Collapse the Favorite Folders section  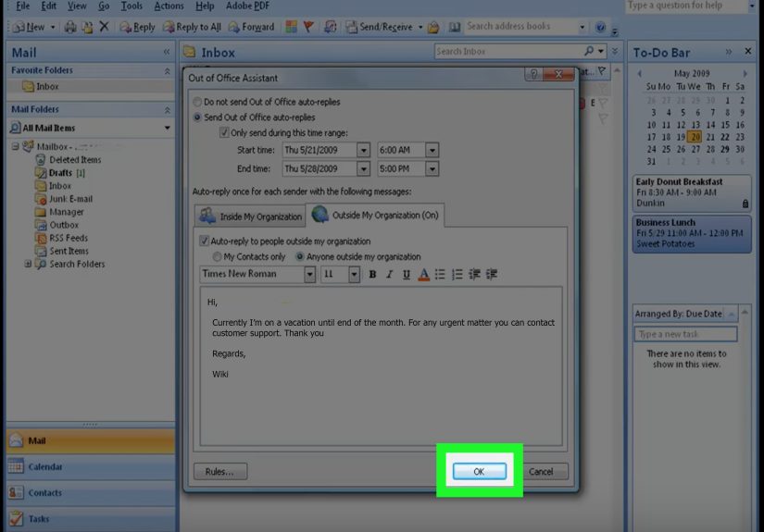click(x=167, y=70)
